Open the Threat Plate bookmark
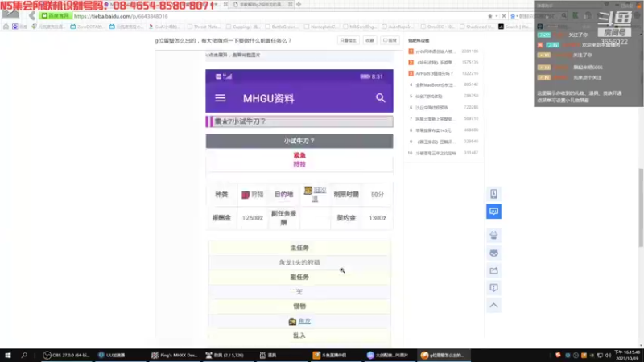644x362 pixels. 204,27
